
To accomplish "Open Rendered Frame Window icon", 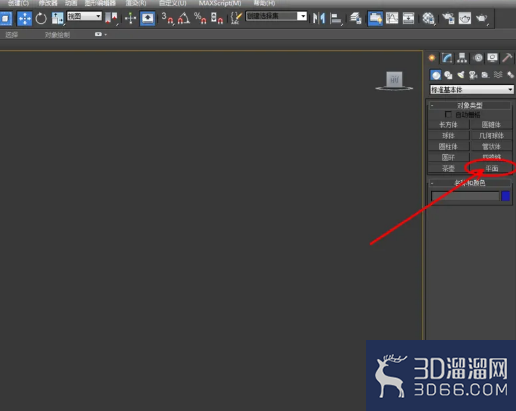I will (x=465, y=18).
